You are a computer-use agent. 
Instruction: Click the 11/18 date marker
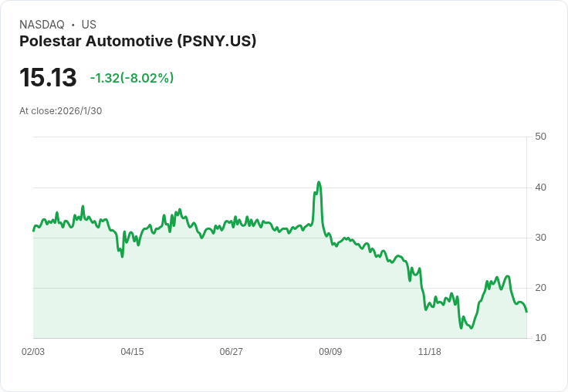click(x=429, y=352)
